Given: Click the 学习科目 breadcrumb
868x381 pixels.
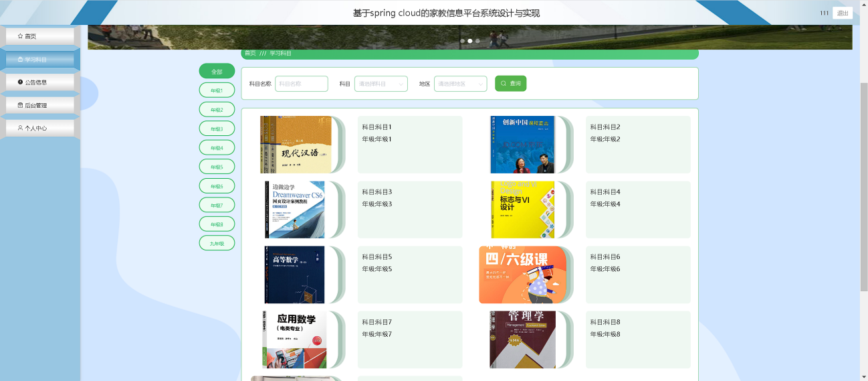Looking at the screenshot, I should [281, 53].
